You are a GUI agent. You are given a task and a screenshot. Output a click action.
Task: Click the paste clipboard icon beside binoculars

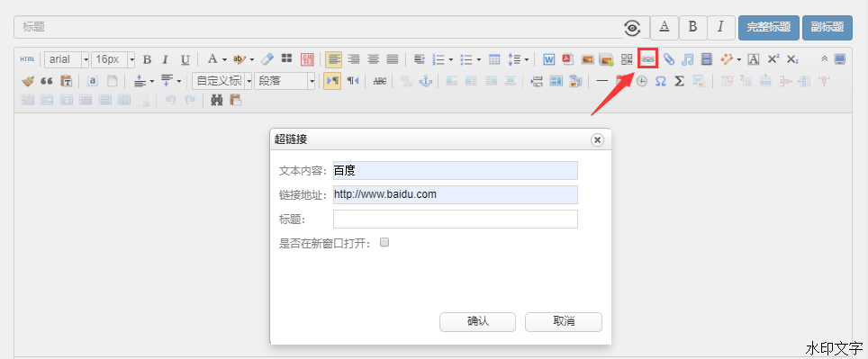[236, 100]
